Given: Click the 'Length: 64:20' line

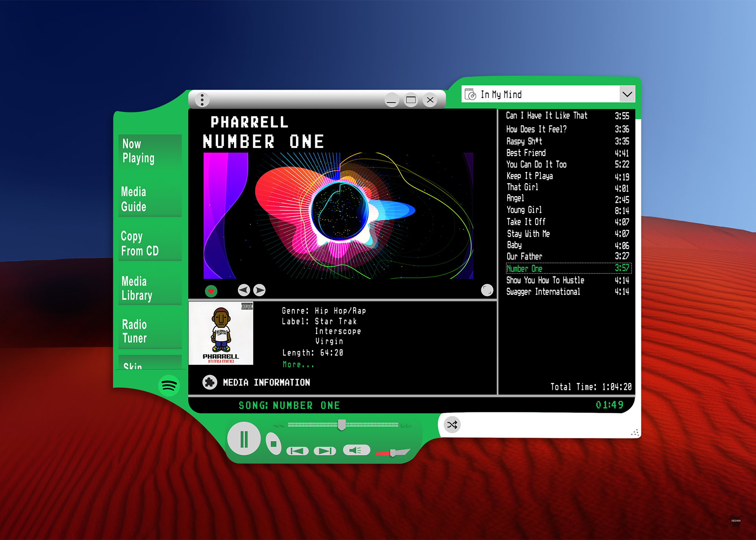Looking at the screenshot, I should pos(313,353).
